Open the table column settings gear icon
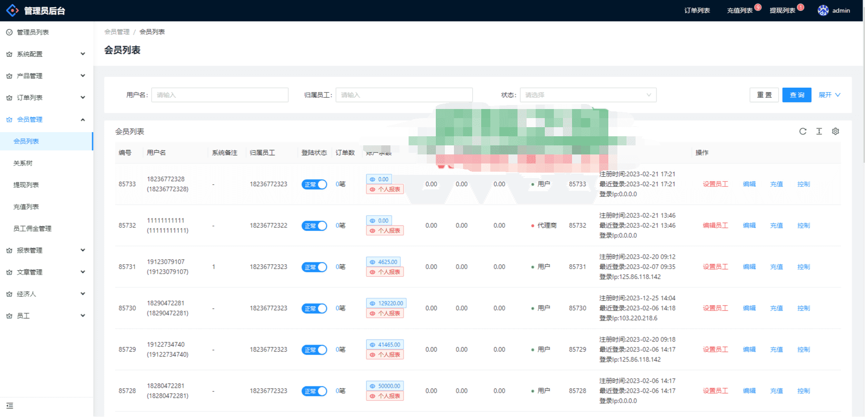This screenshot has height=417, width=868. (x=835, y=131)
